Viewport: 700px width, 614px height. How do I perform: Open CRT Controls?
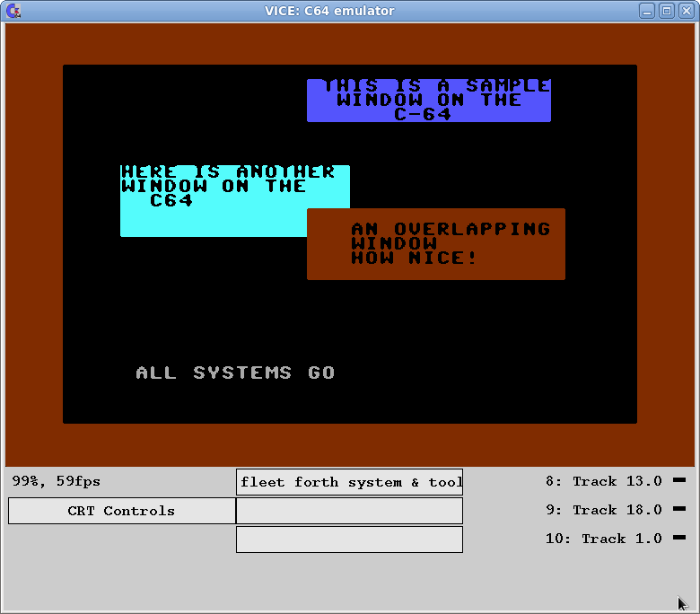coord(121,511)
